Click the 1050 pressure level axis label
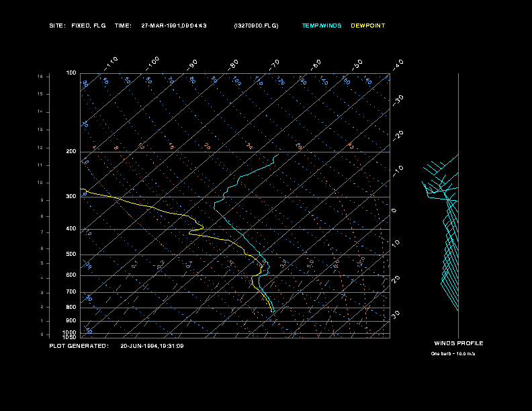Viewport: 532px width, 411px height. (70, 337)
